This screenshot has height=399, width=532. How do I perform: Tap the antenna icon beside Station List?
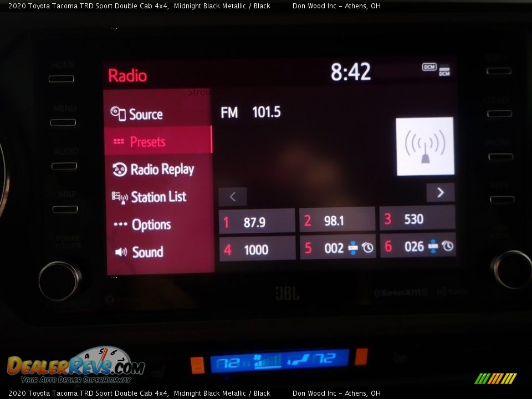pos(119,197)
